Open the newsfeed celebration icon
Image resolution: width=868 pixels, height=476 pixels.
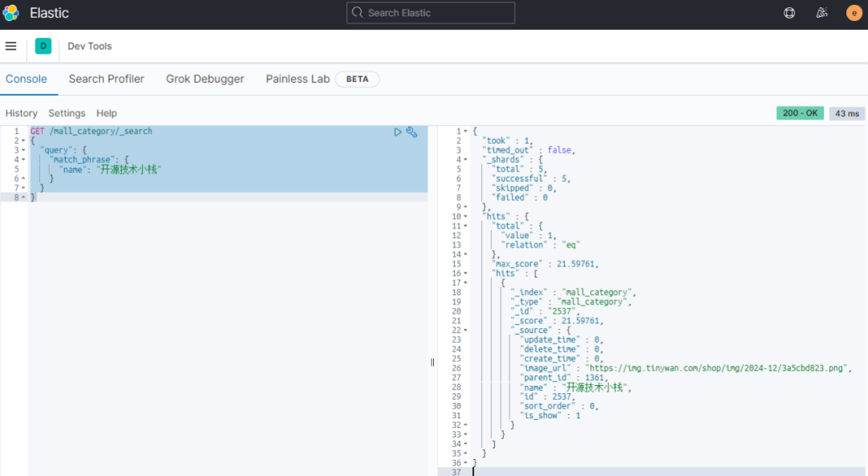click(x=821, y=13)
